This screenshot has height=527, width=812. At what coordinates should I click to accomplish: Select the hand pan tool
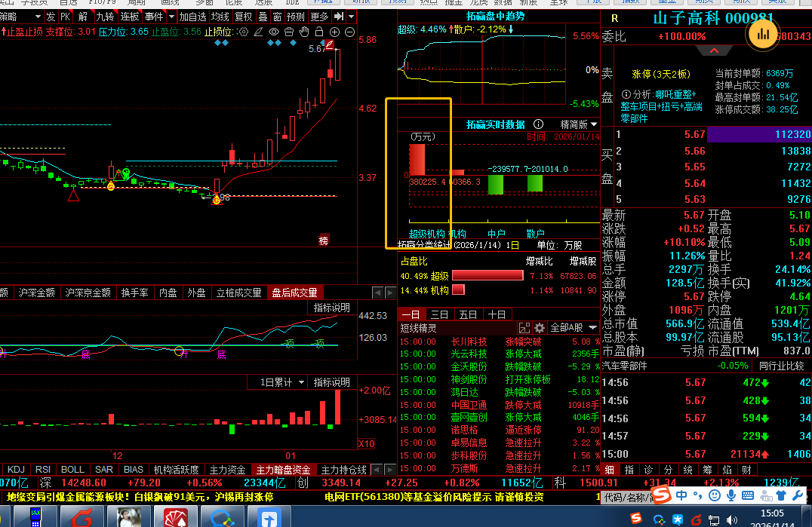click(304, 32)
